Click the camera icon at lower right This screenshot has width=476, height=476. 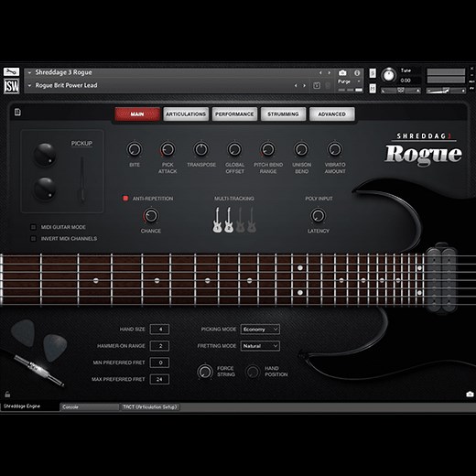click(x=470, y=395)
